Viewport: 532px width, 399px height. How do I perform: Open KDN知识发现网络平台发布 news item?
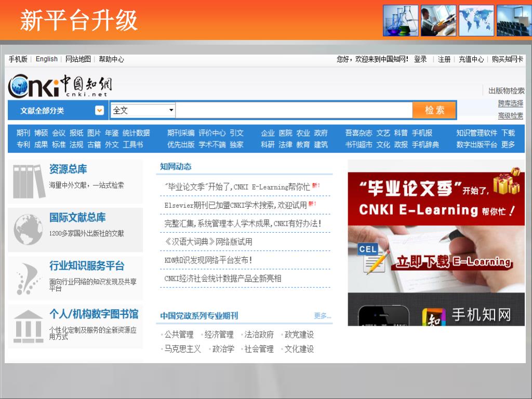point(208,260)
